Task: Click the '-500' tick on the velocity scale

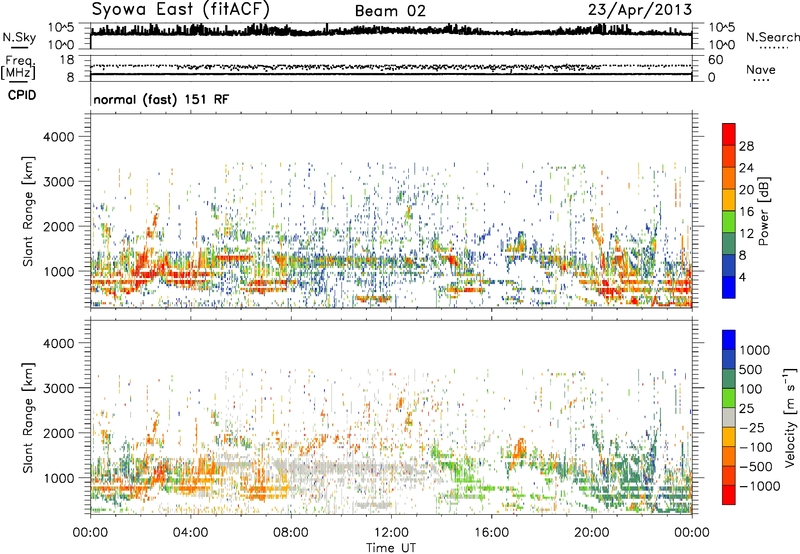Action: [x=756, y=467]
